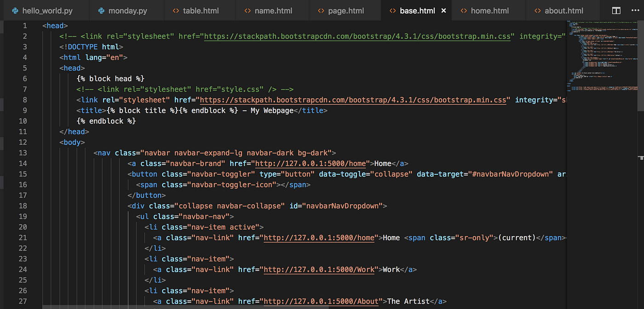The width and height of the screenshot is (644, 309).
Task: Open the home.html tab
Action: 489,10
